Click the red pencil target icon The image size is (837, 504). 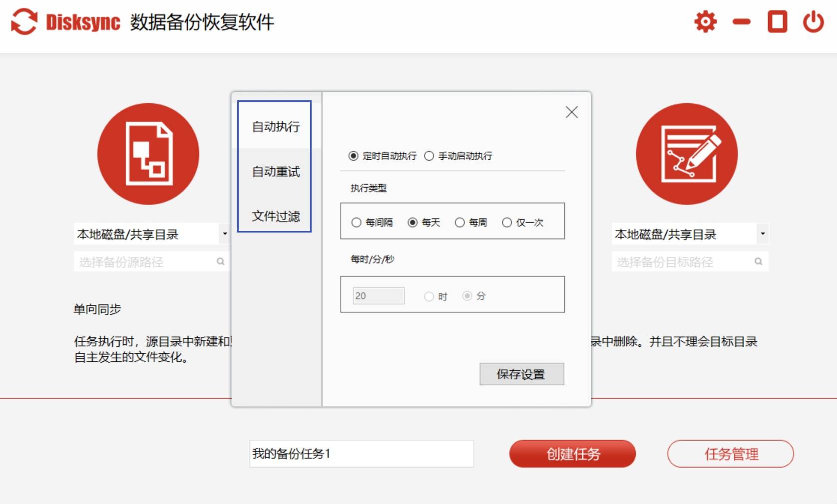pyautogui.click(x=687, y=154)
